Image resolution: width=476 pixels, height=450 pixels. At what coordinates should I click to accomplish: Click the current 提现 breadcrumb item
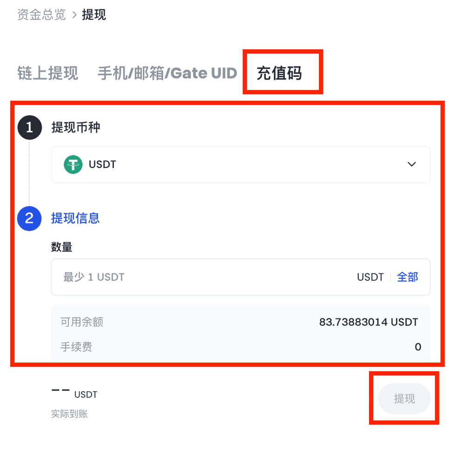click(94, 14)
